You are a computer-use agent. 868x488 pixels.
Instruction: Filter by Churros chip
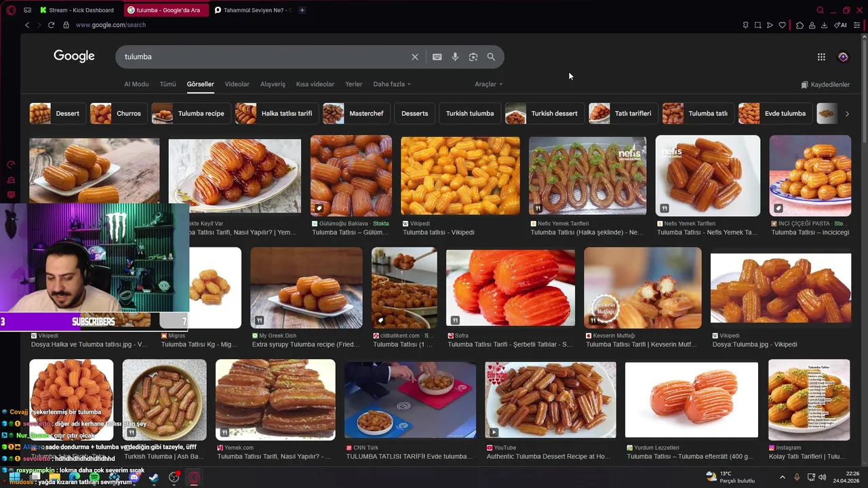coord(118,113)
